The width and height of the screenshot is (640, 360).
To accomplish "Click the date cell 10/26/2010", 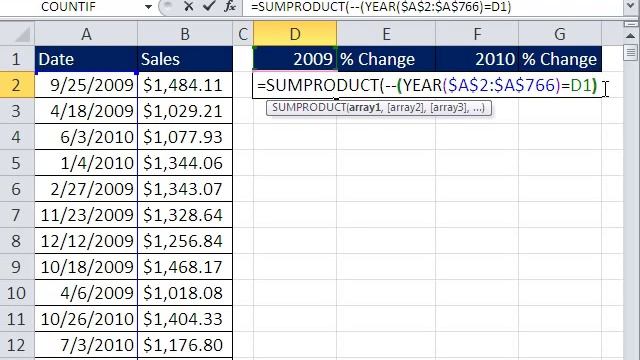I will pos(86,319).
